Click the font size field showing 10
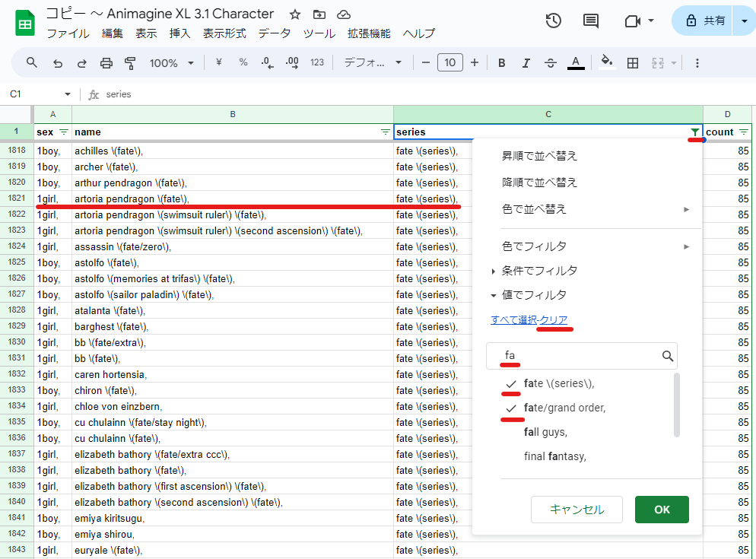The width and height of the screenshot is (756, 559). point(450,62)
